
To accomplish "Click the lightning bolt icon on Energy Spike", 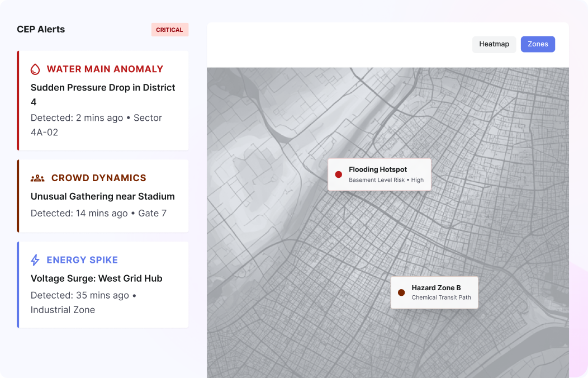I will click(x=34, y=259).
